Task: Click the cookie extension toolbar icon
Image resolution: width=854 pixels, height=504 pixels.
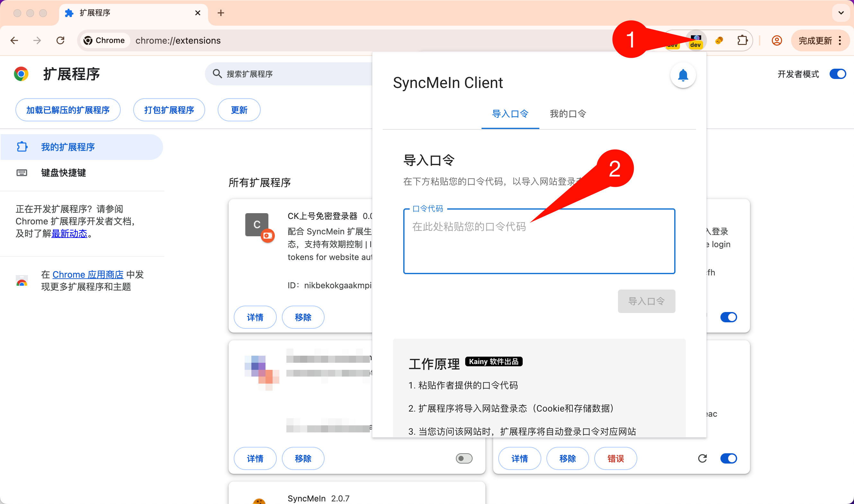Action: pyautogui.click(x=719, y=40)
